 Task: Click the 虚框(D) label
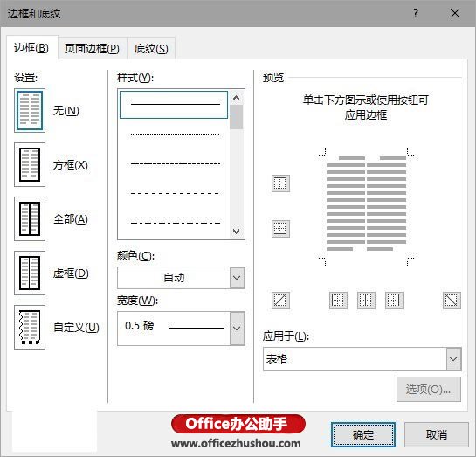pyautogui.click(x=71, y=274)
